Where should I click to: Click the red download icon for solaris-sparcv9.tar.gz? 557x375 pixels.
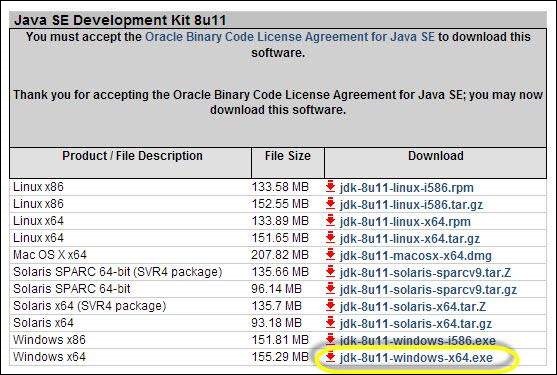pyautogui.click(x=330, y=289)
